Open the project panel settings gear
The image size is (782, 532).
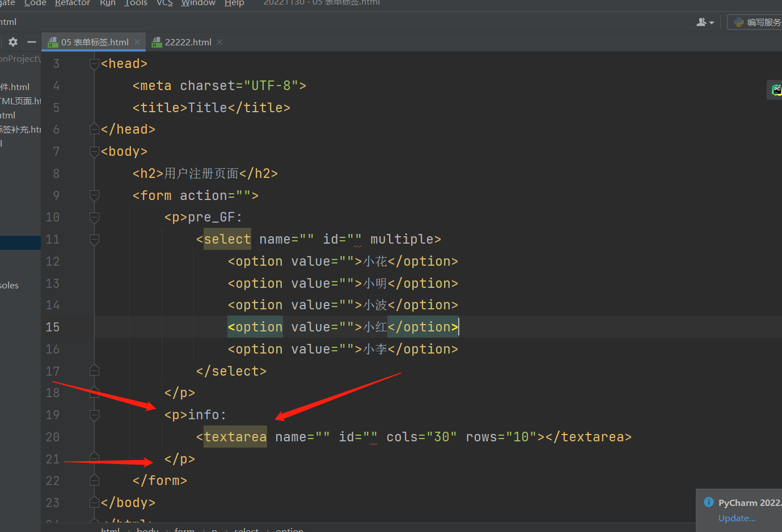click(x=13, y=42)
